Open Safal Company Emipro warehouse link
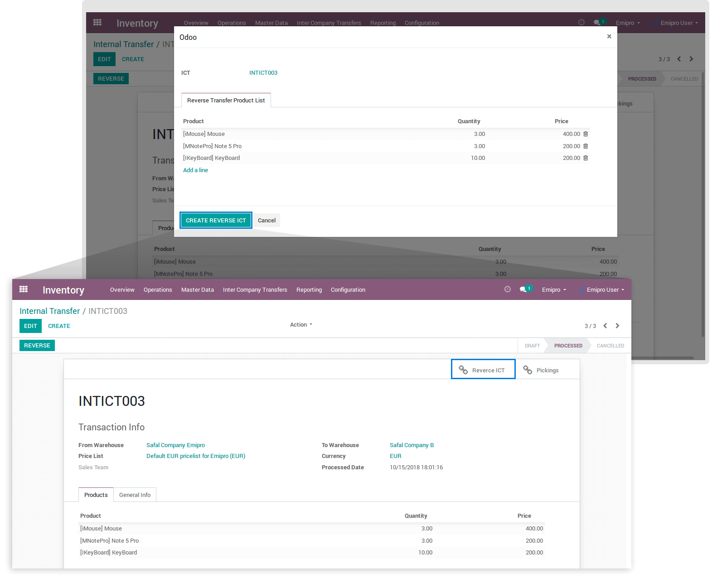Image resolution: width=722 pixels, height=588 pixels. pos(175,445)
